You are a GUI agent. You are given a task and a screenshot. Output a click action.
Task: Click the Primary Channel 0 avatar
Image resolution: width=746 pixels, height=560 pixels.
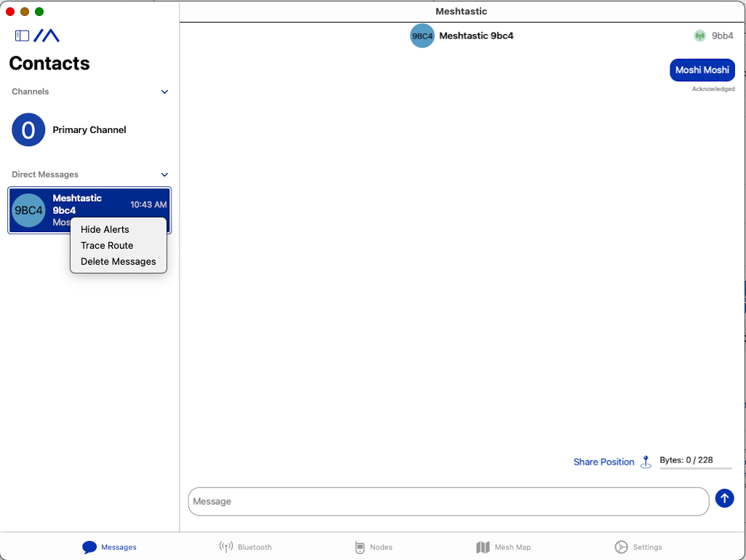click(28, 130)
